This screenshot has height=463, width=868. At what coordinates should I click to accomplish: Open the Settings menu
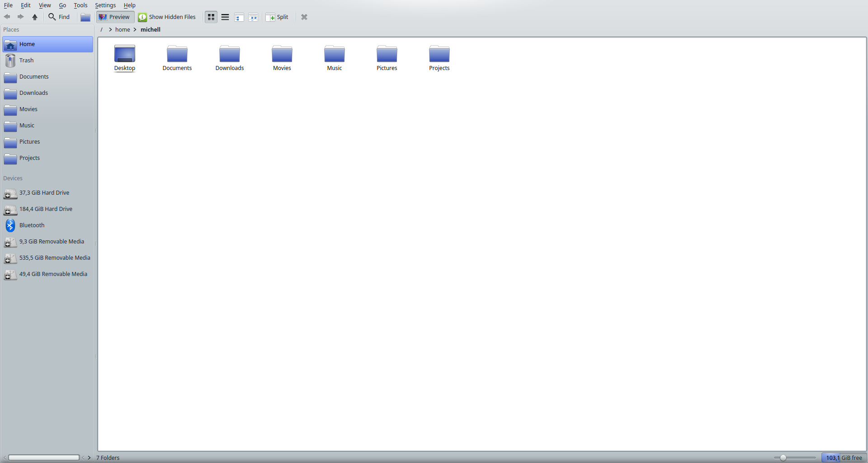(105, 5)
